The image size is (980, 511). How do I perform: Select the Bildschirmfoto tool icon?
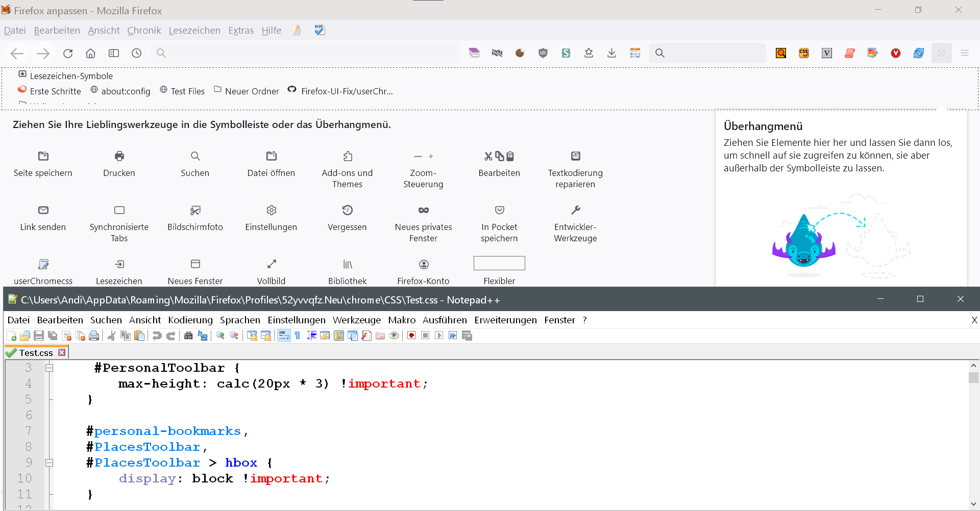[x=195, y=210]
